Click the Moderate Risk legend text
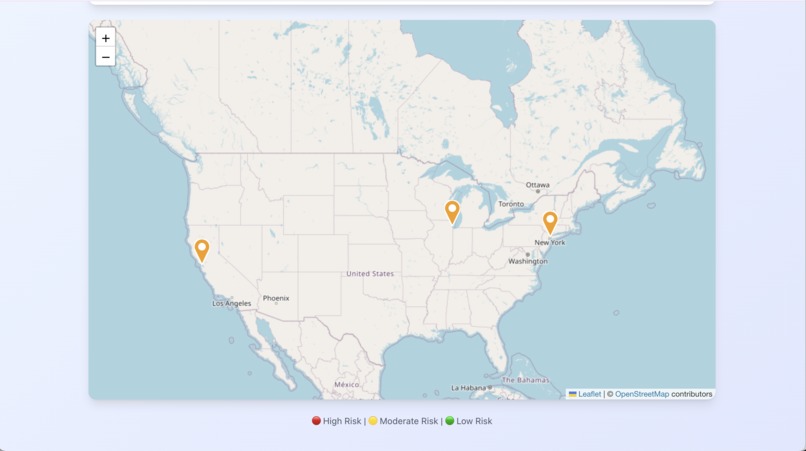 [409, 421]
